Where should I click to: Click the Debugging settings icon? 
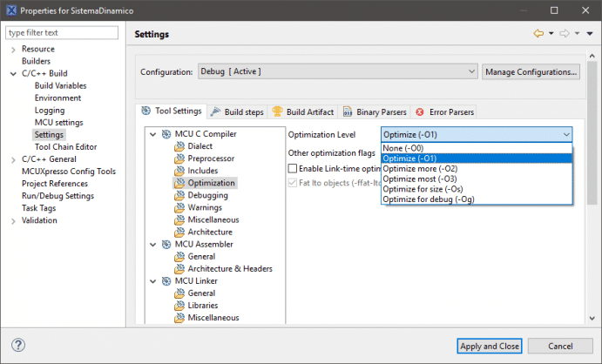point(179,195)
